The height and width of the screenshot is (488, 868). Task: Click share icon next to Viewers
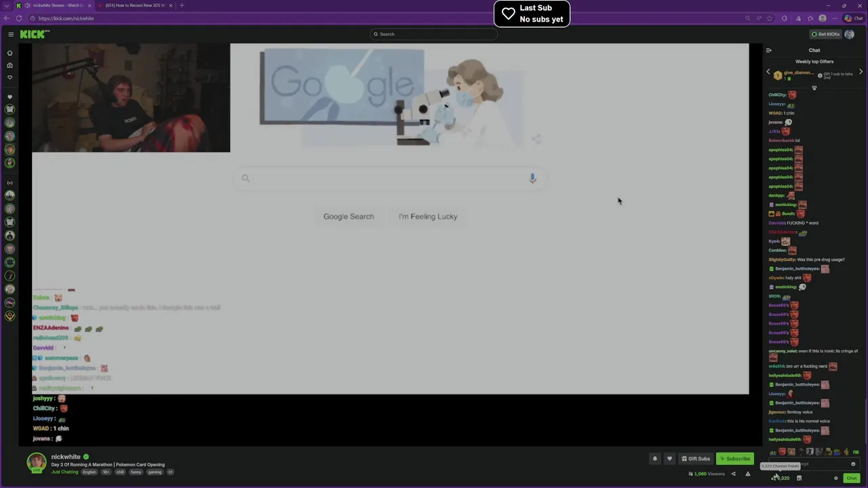click(733, 474)
